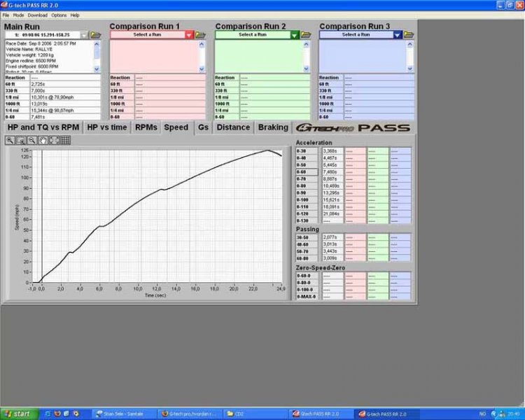Click the zoom out magnifier tool
Image resolution: width=525 pixels, height=420 pixels.
pyautogui.click(x=32, y=141)
